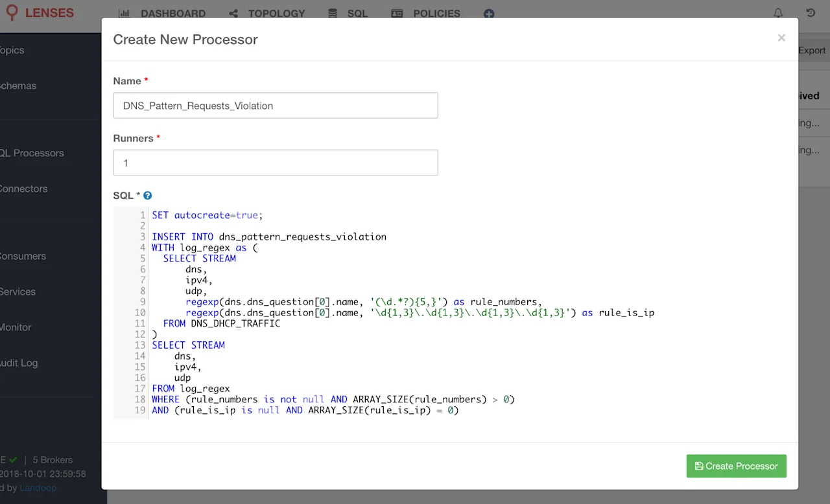Image resolution: width=830 pixels, height=504 pixels.
Task: Click the green check status icon in the footer
Action: 13,460
